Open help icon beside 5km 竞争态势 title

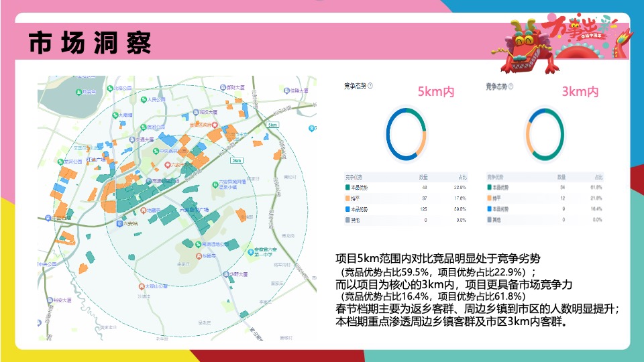click(x=370, y=86)
